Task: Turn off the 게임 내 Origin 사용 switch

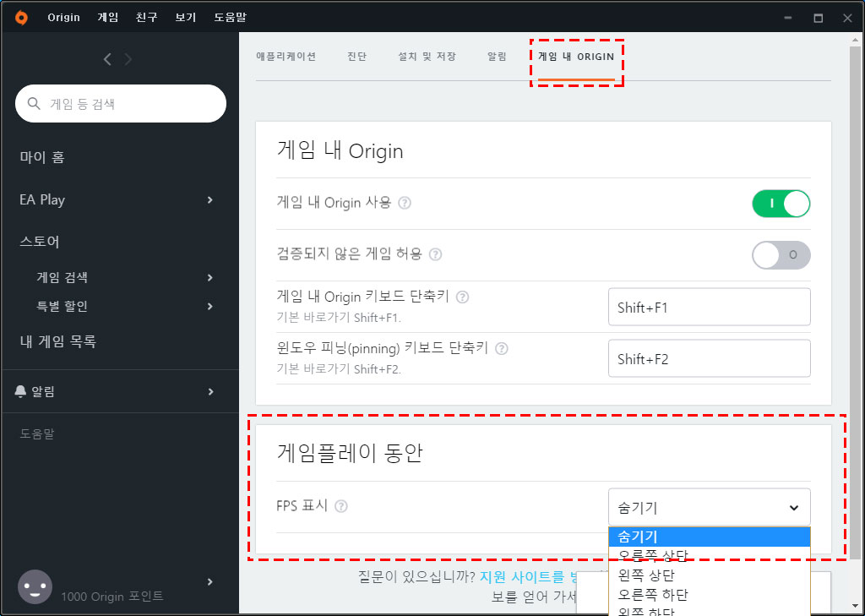Action: point(781,204)
